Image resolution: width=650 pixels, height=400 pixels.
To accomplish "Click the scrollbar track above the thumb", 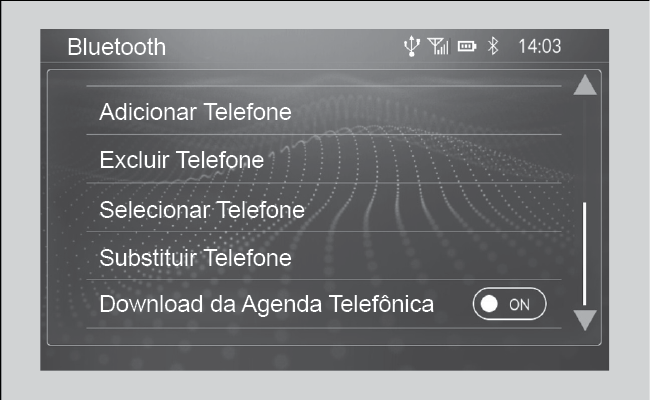I will tap(585, 149).
